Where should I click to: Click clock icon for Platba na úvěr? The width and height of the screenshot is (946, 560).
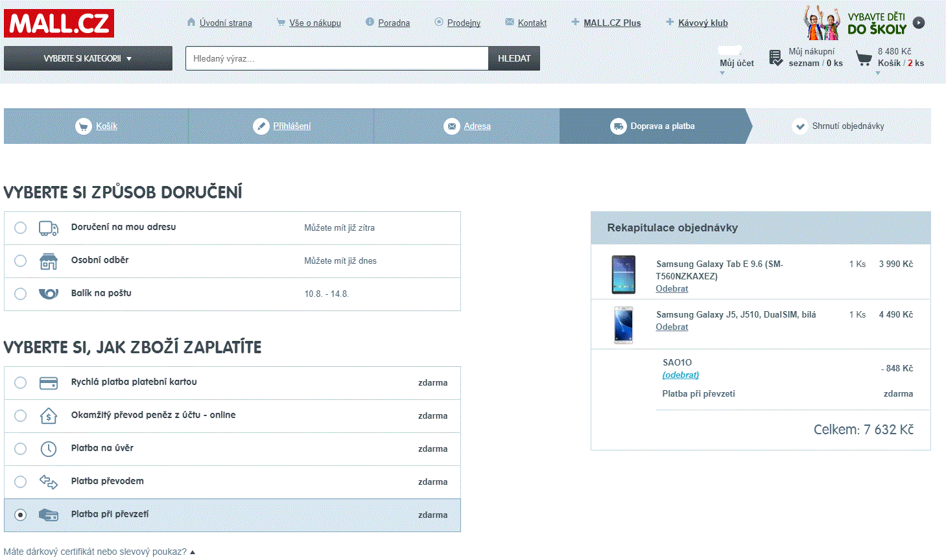coord(49,449)
